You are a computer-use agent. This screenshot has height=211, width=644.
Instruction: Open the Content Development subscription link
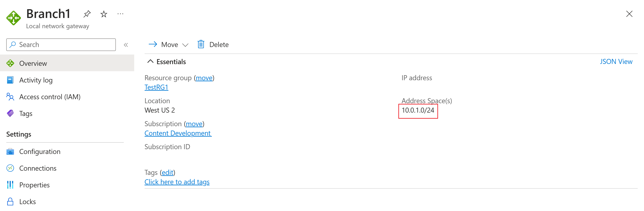178,133
